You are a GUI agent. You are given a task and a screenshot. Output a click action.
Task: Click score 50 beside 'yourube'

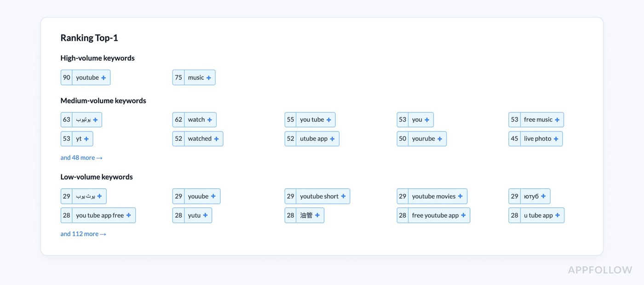pyautogui.click(x=402, y=139)
